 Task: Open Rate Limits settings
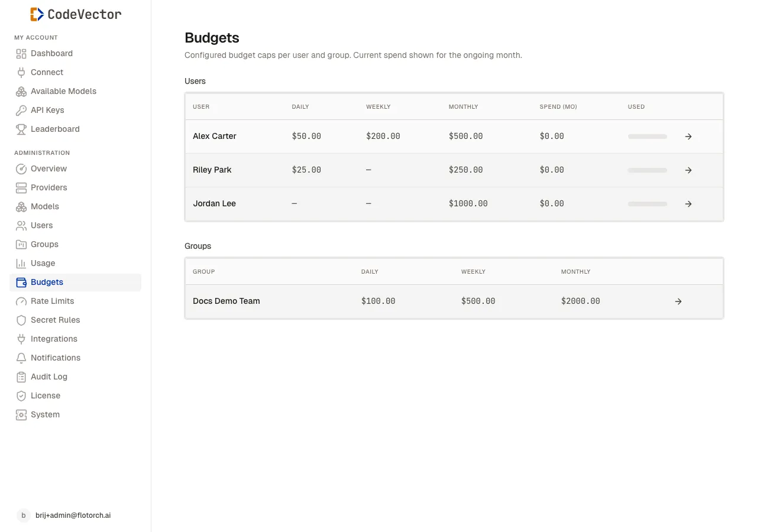click(x=76, y=301)
